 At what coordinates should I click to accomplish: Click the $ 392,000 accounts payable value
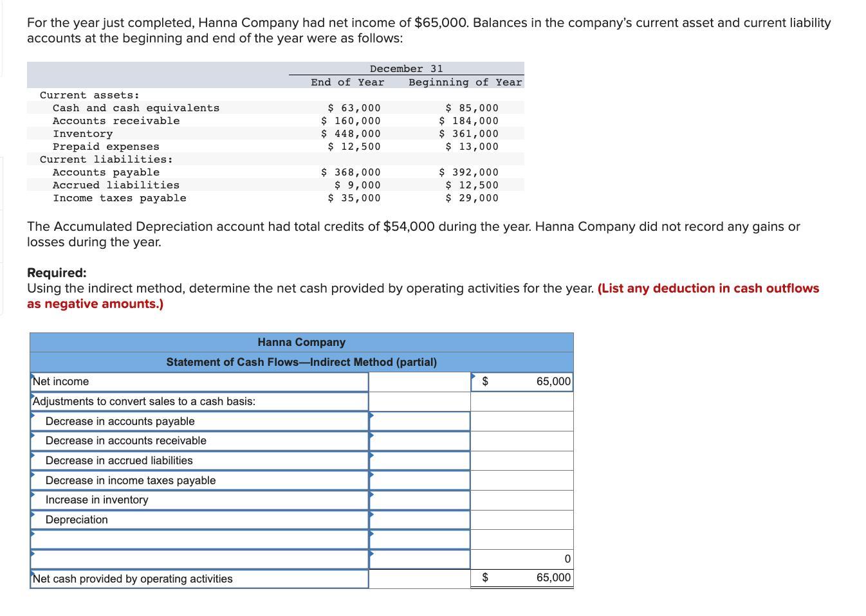tap(468, 172)
